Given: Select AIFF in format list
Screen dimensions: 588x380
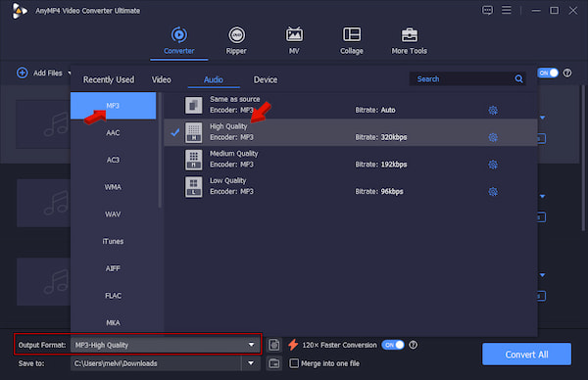Looking at the screenshot, I should click(x=113, y=268).
